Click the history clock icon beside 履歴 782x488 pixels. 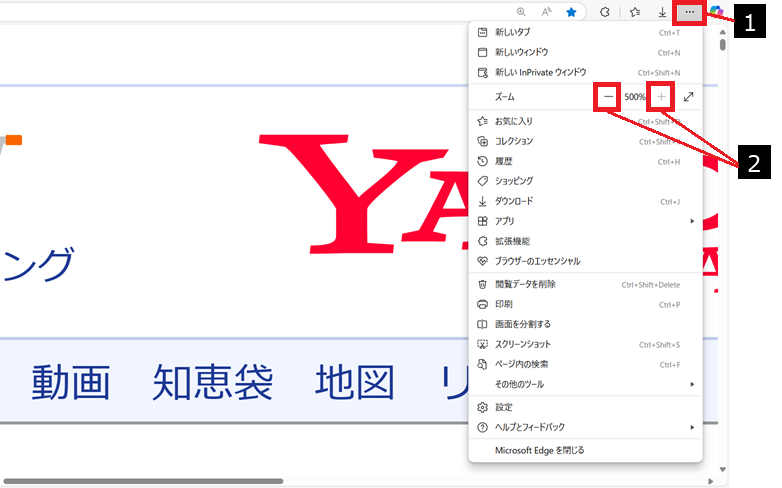click(482, 161)
